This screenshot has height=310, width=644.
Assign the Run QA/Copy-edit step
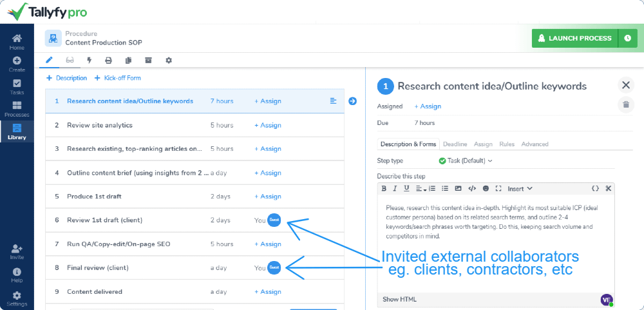[268, 244]
